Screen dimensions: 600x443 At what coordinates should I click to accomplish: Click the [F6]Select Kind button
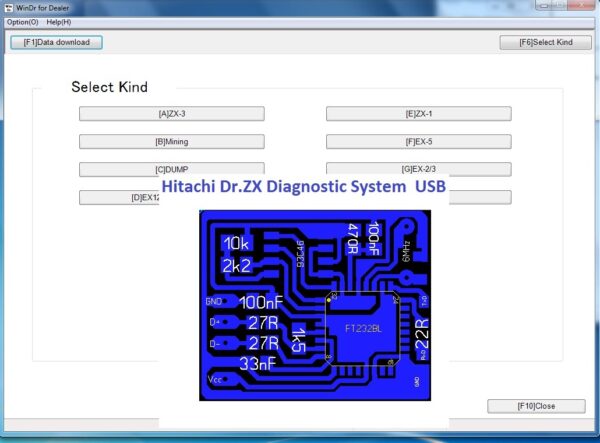(546, 42)
